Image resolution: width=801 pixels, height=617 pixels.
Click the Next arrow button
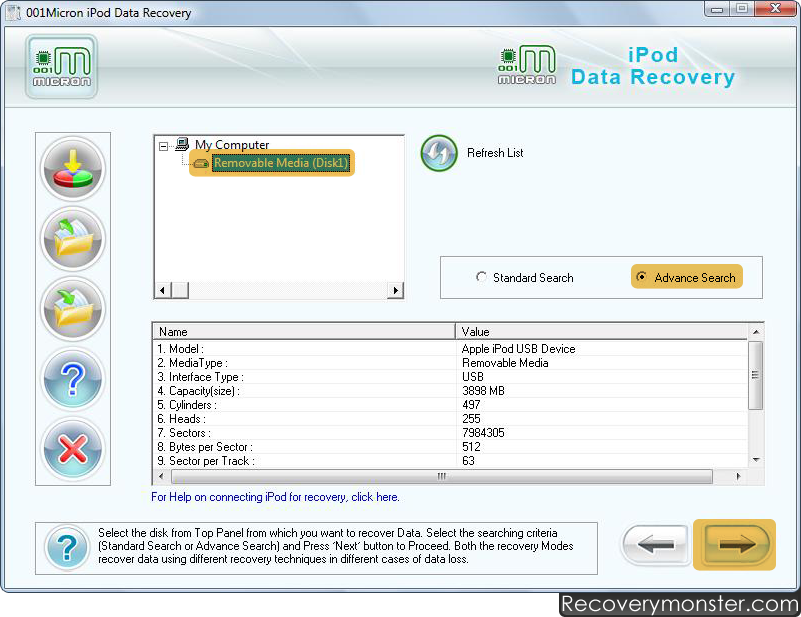(x=735, y=544)
